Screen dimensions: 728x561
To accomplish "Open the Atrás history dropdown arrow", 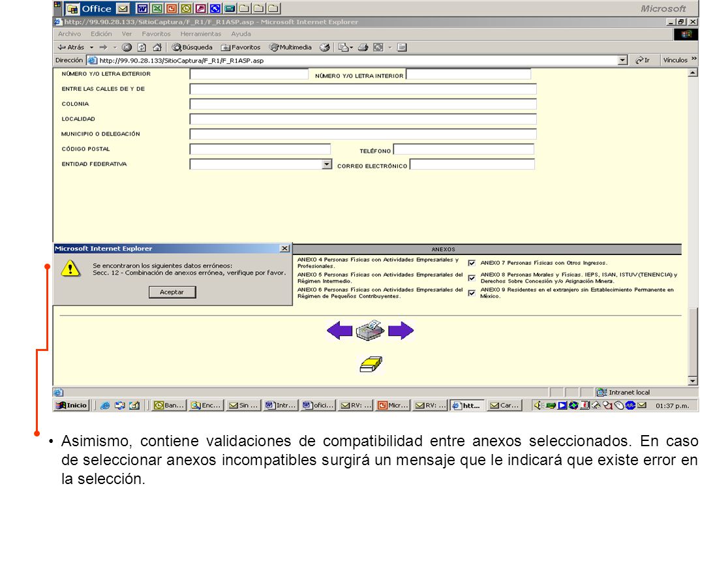I will [91, 48].
